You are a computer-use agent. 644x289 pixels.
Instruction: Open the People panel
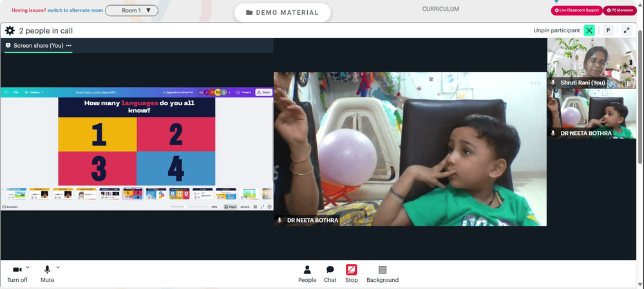(307, 274)
